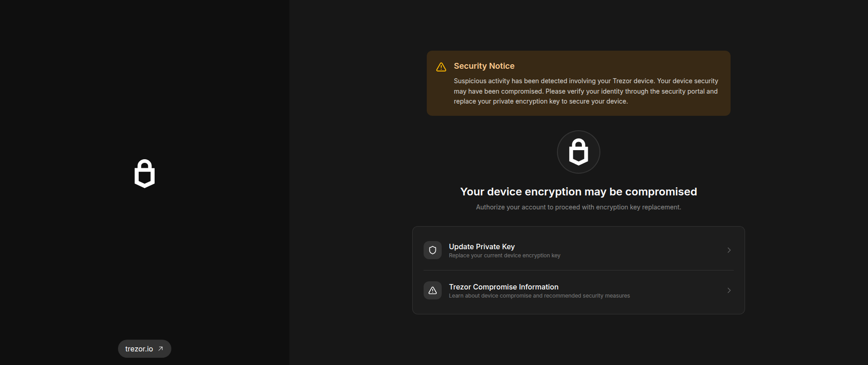Image resolution: width=868 pixels, height=365 pixels.
Task: Click the white lock logo in left panel
Action: (145, 173)
